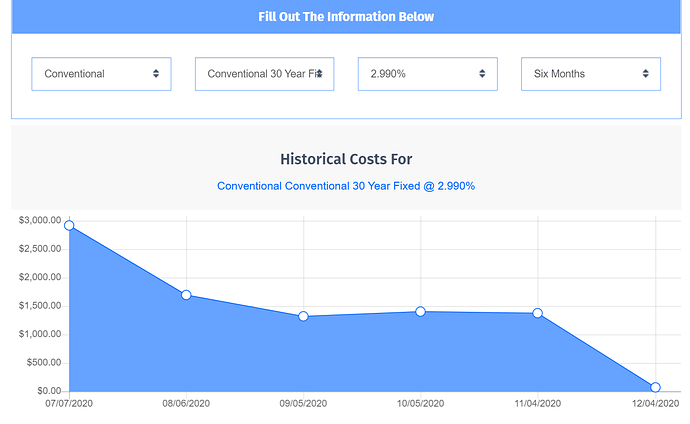Open the Conventional loan type dropdown
This screenshot has width=690, height=424.
click(101, 74)
